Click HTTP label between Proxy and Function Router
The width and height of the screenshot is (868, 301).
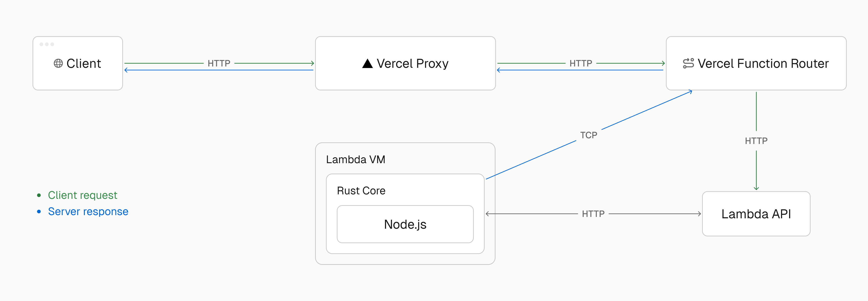(x=580, y=63)
